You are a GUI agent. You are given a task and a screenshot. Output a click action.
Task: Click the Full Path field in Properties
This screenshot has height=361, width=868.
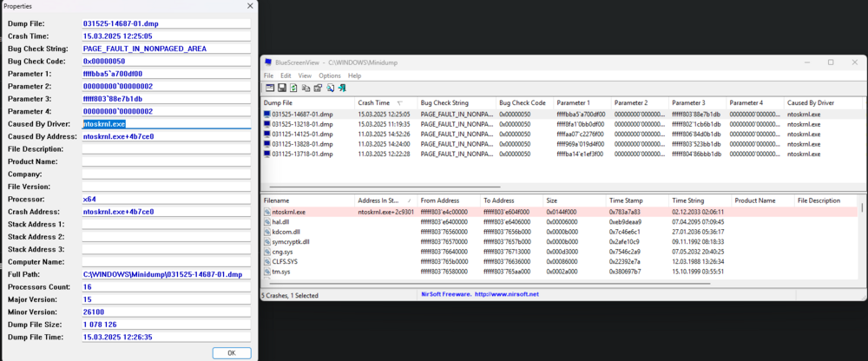click(166, 274)
